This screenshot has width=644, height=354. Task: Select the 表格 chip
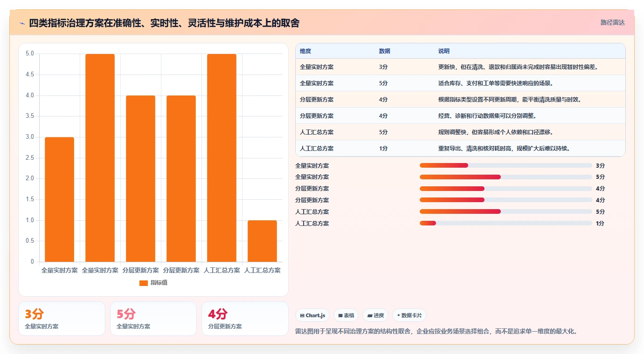346,315
